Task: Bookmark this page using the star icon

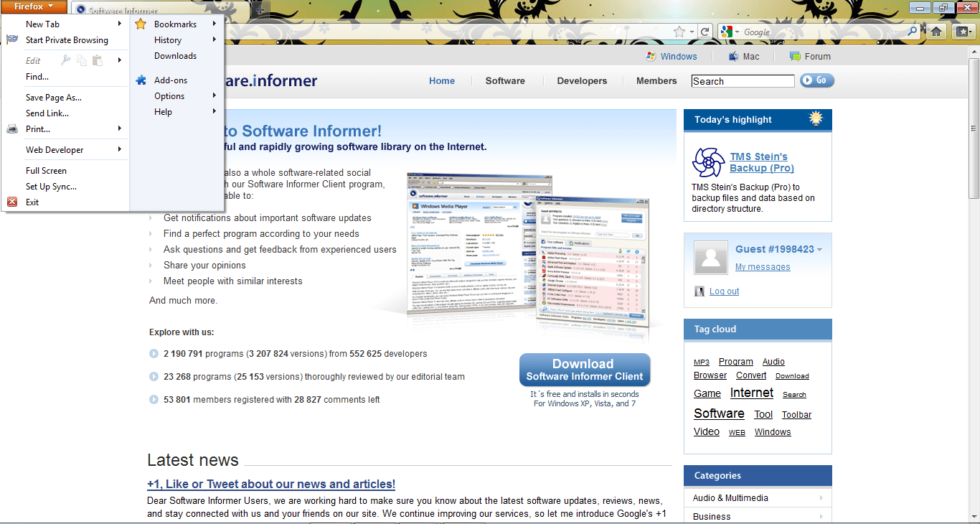Action: (679, 31)
